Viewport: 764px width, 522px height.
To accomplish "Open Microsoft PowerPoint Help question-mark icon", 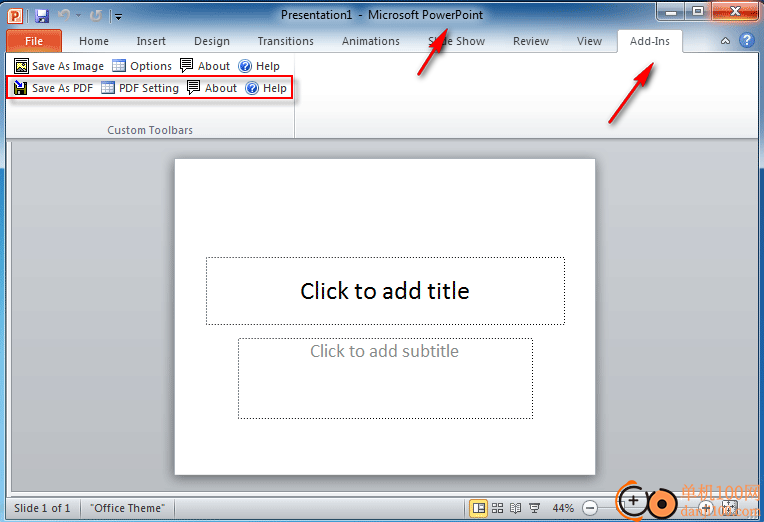I will click(x=746, y=40).
